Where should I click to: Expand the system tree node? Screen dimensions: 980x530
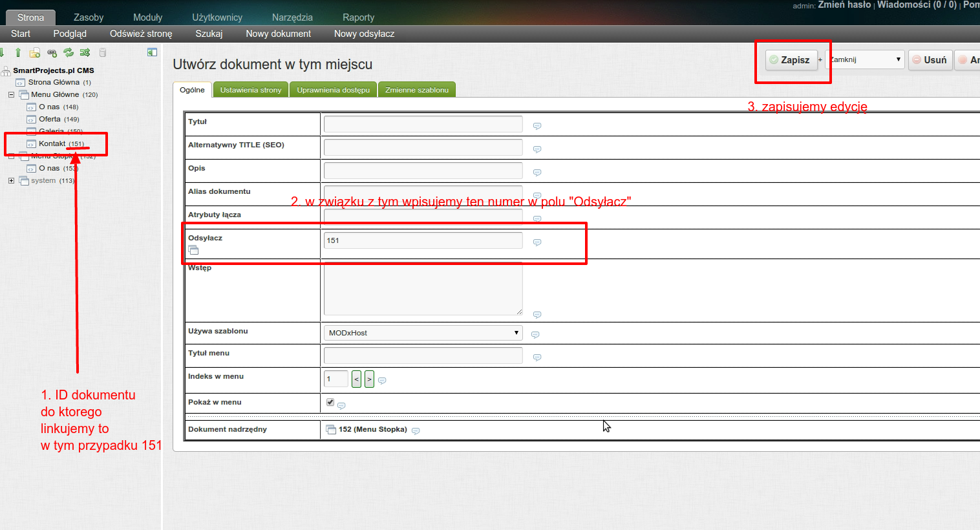[11, 180]
